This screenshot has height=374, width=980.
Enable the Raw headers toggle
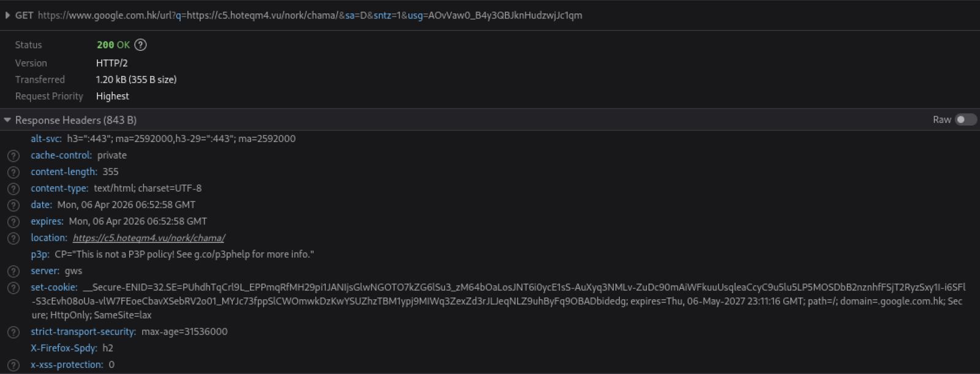965,120
